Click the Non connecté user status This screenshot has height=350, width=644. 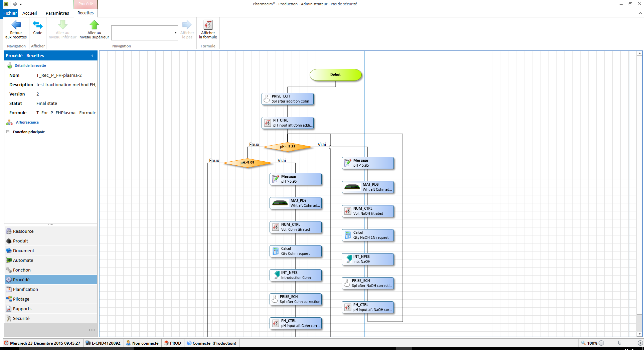pyautogui.click(x=142, y=343)
